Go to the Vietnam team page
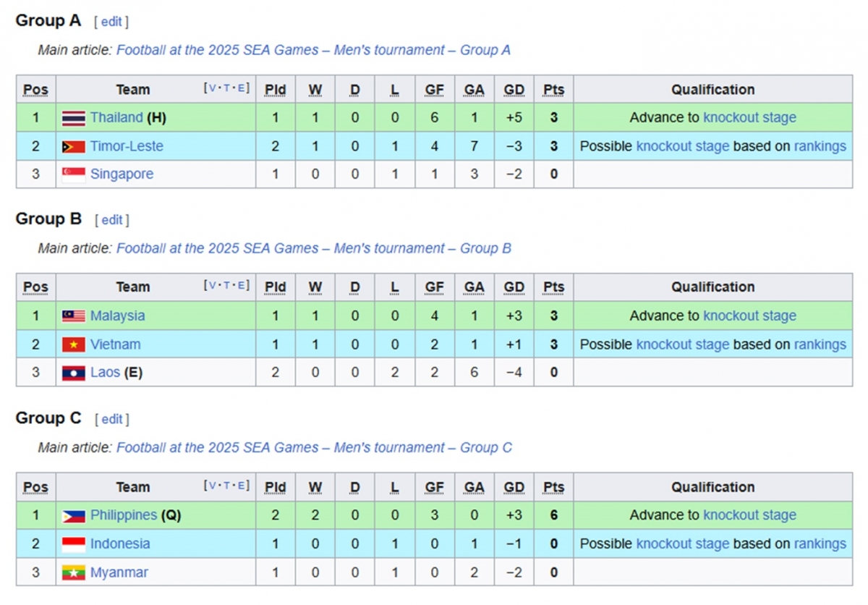 pos(116,344)
